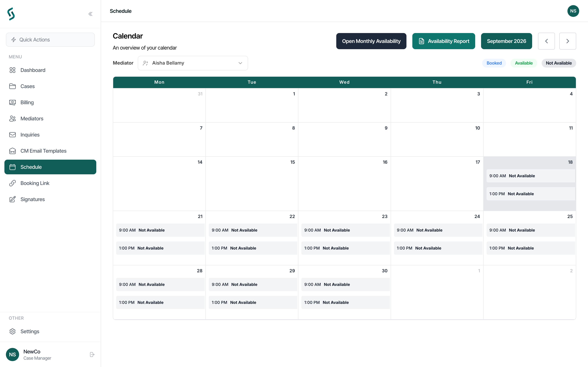Screen dimensions: 588x367
Task: Open the Settings gear icon
Action: tap(12, 331)
